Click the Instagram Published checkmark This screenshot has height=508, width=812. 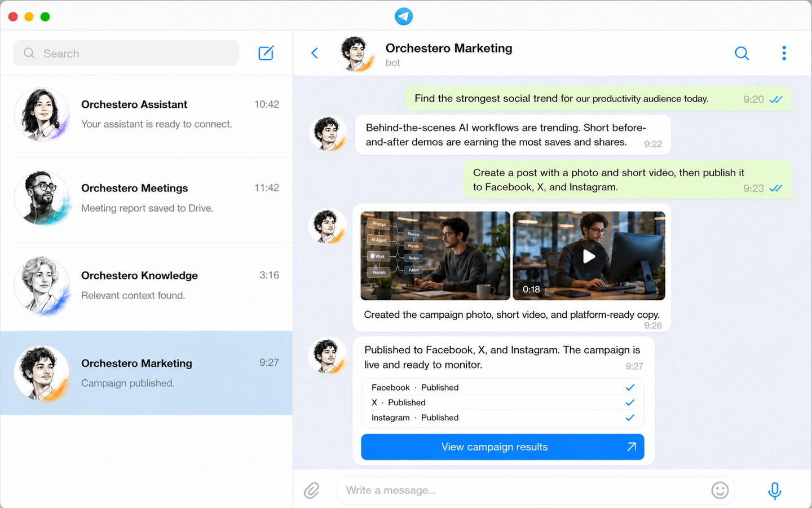tap(630, 418)
